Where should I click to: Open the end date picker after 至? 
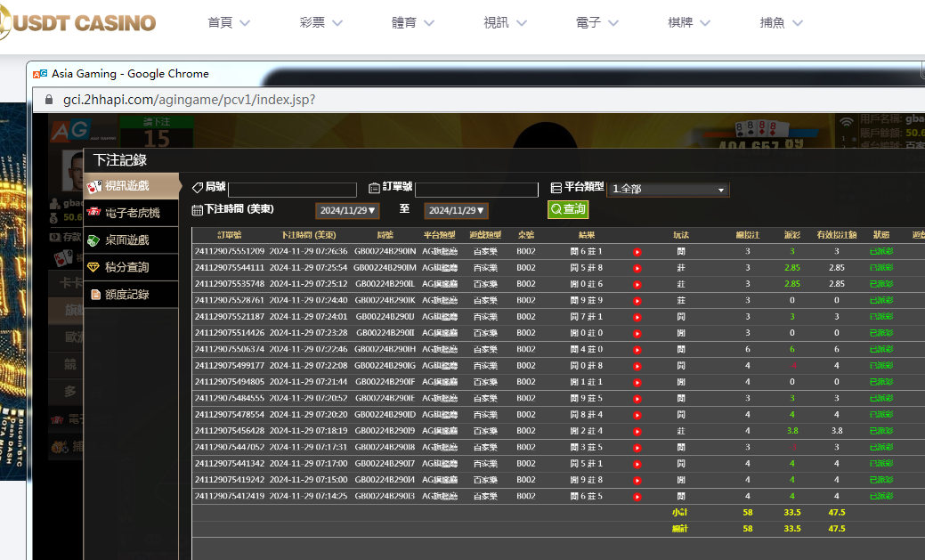(x=456, y=211)
